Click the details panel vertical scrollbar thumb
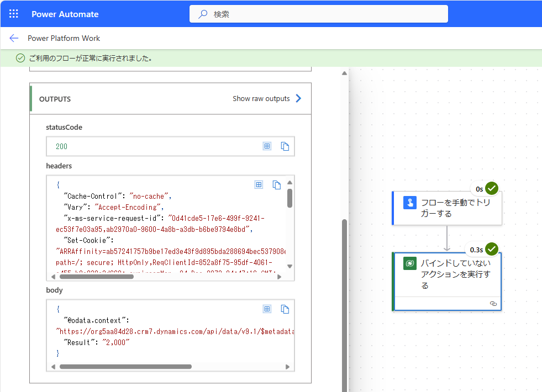Screen dimensions: 542x392 344,305
